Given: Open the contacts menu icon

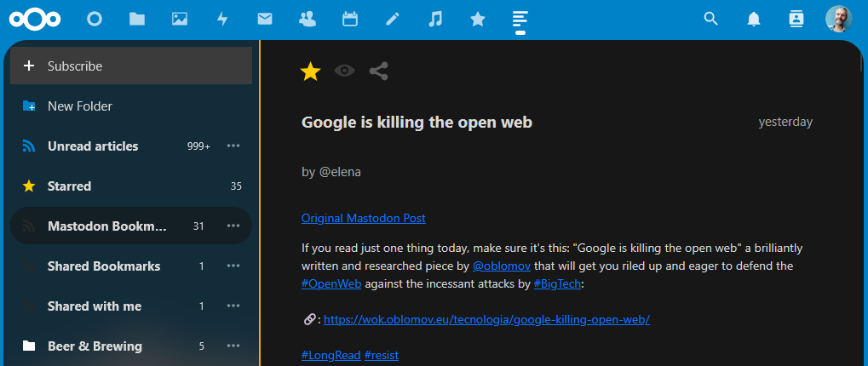Looking at the screenshot, I should coord(796,20).
